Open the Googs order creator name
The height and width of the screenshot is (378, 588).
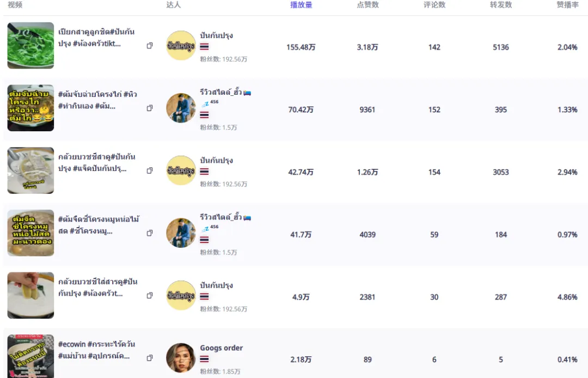pos(221,348)
